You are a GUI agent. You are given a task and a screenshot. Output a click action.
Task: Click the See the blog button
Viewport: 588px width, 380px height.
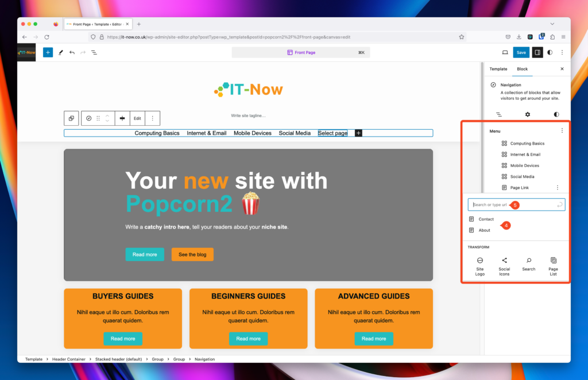point(192,254)
